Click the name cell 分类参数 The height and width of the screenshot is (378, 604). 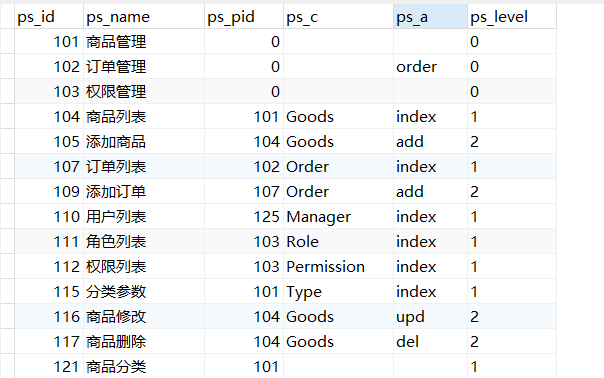pos(144,292)
